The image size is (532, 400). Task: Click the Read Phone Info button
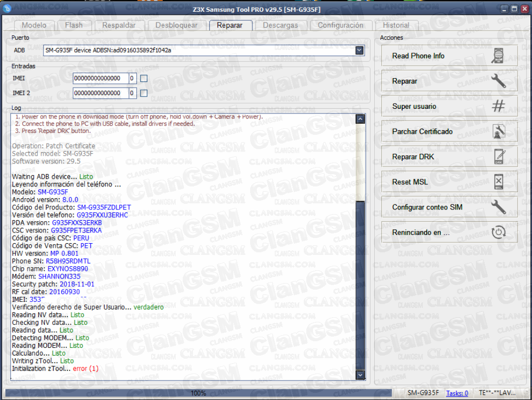449,56
